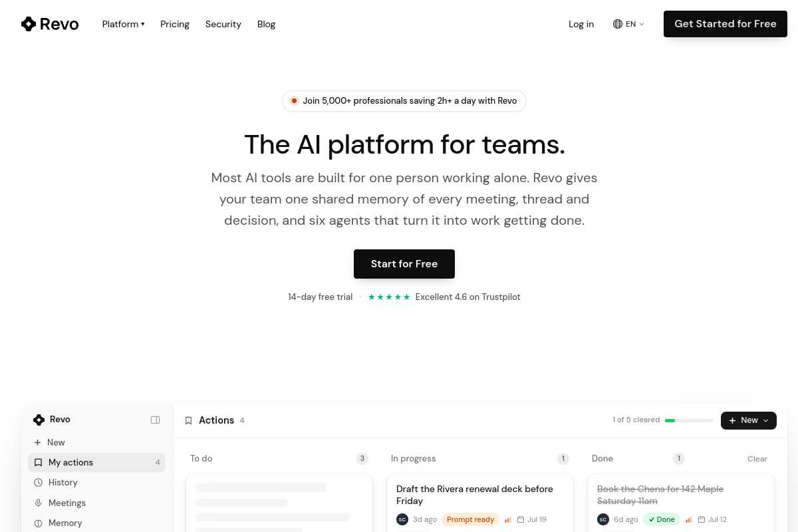Click the Book the Chens crossed-out card title

[660, 495]
